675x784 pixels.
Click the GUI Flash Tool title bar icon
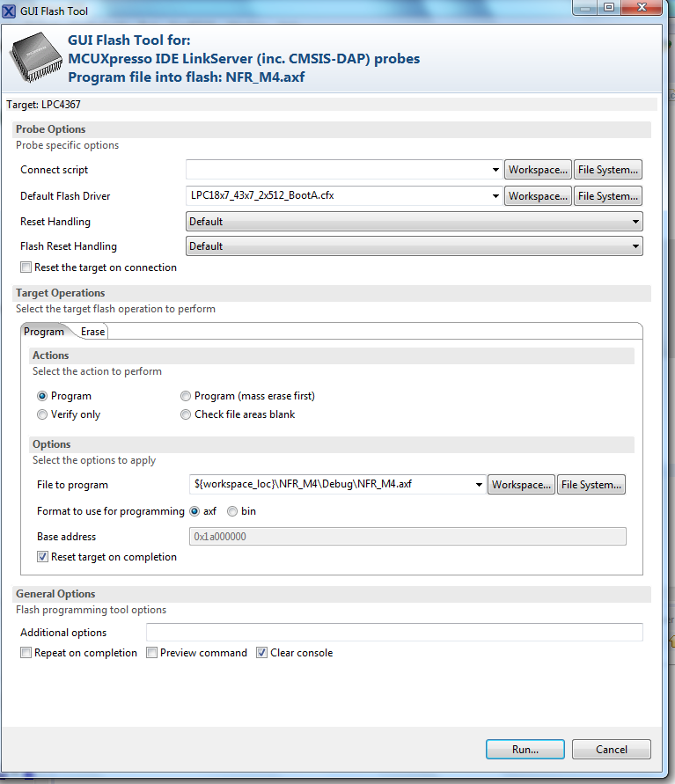pyautogui.click(x=9, y=11)
